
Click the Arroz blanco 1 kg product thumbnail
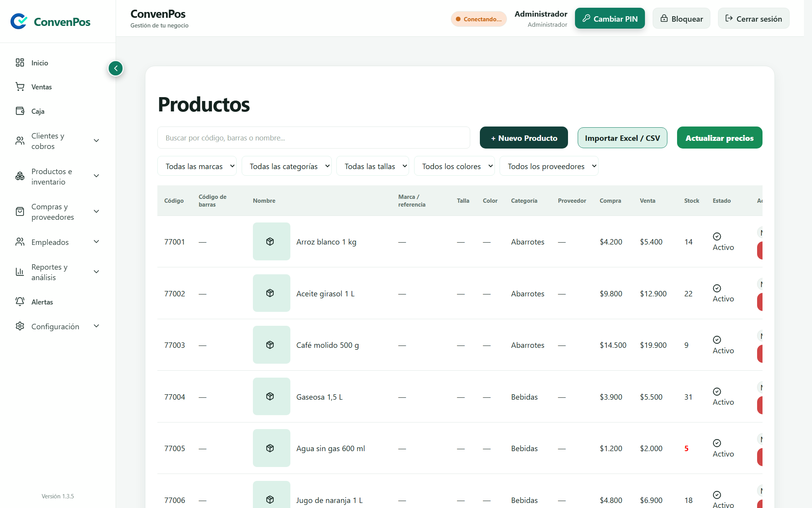271,241
